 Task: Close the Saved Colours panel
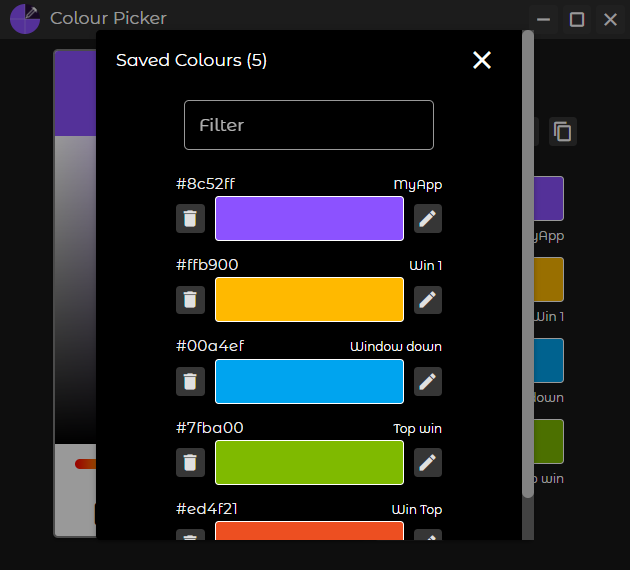click(x=482, y=60)
